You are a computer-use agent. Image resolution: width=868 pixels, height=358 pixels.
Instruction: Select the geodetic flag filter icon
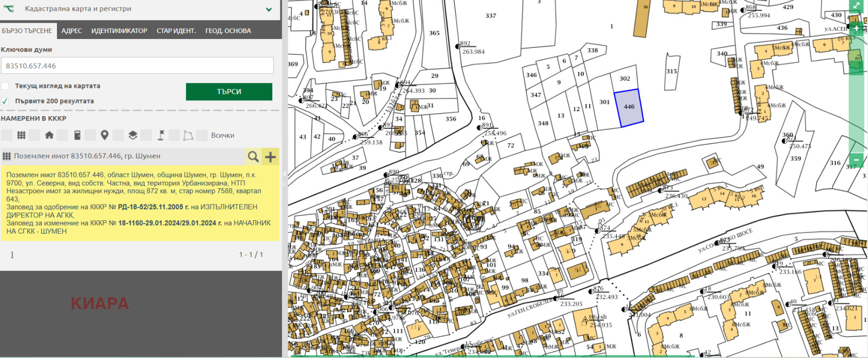[x=161, y=135]
